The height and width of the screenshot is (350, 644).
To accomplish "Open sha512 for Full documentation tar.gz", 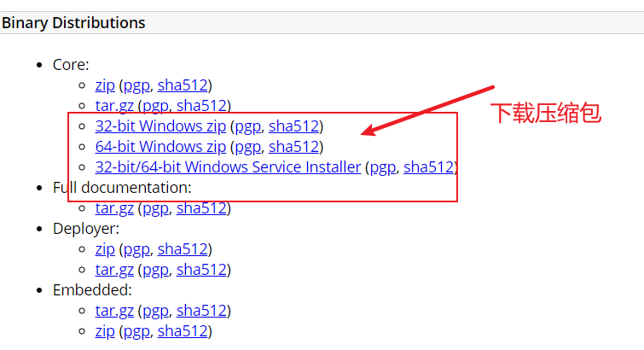I will [x=201, y=207].
